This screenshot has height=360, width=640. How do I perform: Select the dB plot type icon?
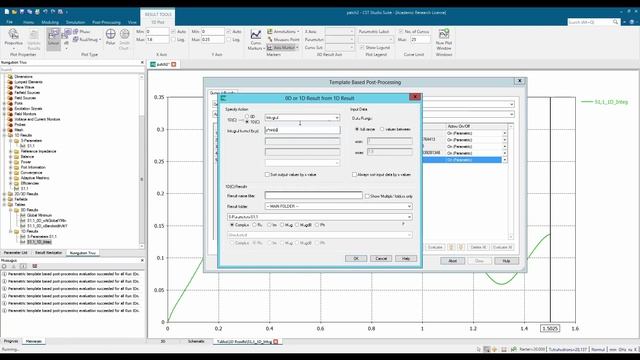tap(67, 33)
